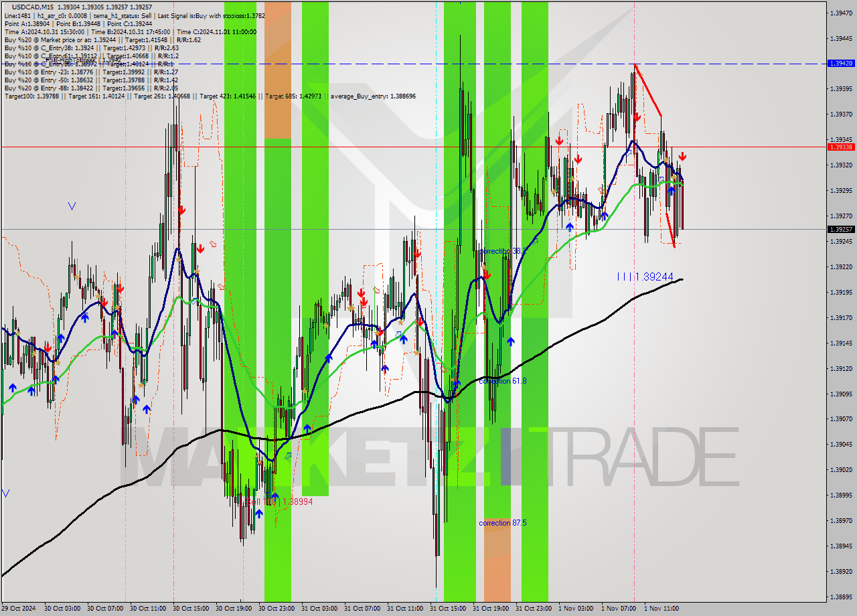Click the 1.39120 price axis label
The image size is (857, 616).
tap(841, 368)
